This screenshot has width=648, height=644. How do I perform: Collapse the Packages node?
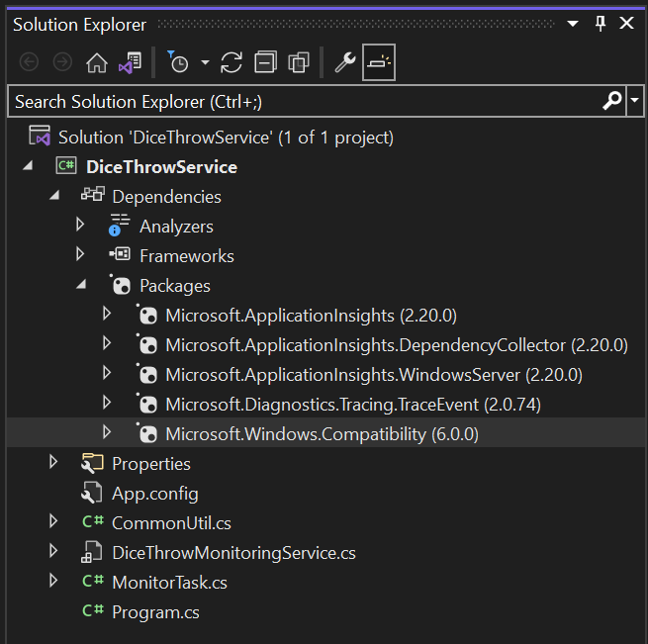(81, 284)
